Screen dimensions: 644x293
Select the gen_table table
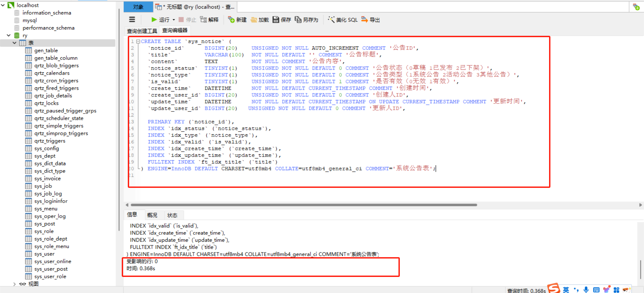pyautogui.click(x=46, y=51)
